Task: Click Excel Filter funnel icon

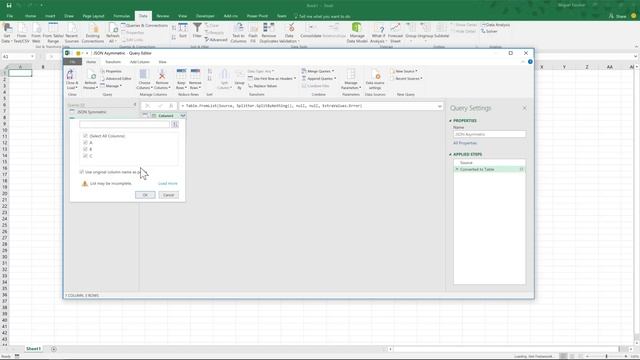Action: point(197,27)
